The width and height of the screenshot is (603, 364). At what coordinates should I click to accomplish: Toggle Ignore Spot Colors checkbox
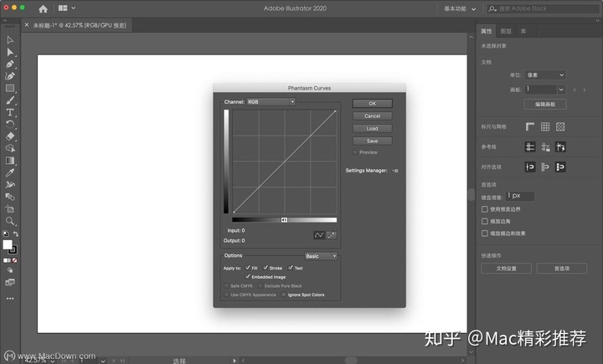click(284, 295)
